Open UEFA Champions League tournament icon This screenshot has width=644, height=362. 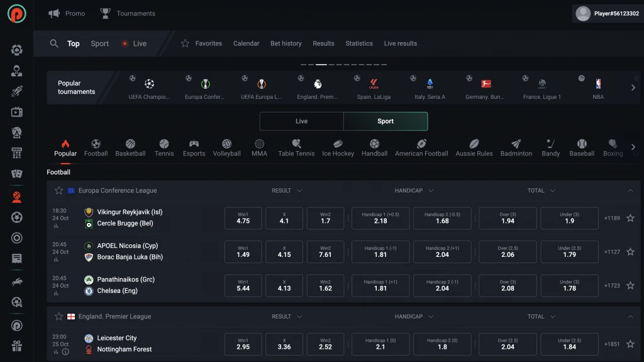point(149,84)
